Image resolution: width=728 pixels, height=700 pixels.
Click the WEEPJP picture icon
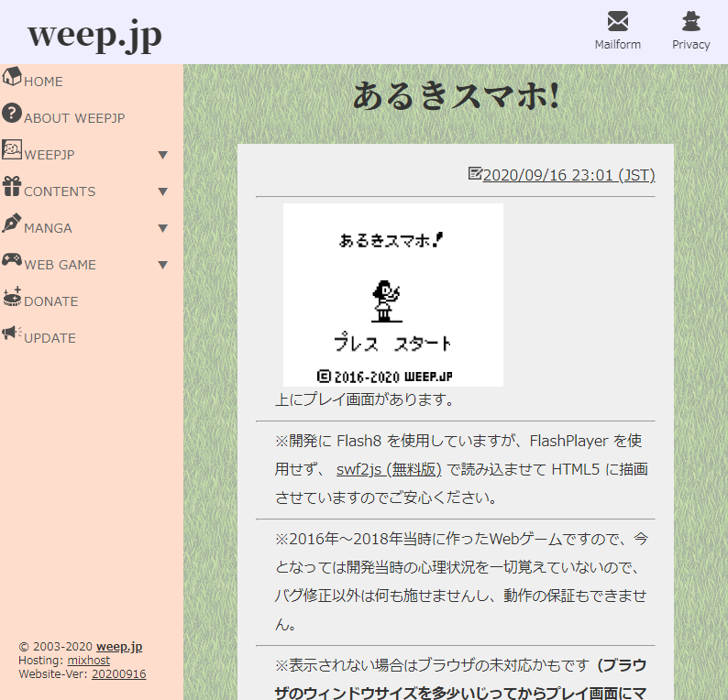(12, 149)
